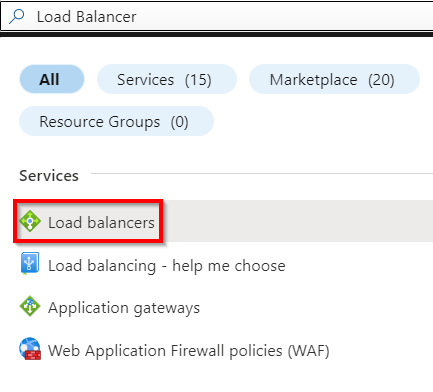Click the Load Balancer search field

[217, 16]
